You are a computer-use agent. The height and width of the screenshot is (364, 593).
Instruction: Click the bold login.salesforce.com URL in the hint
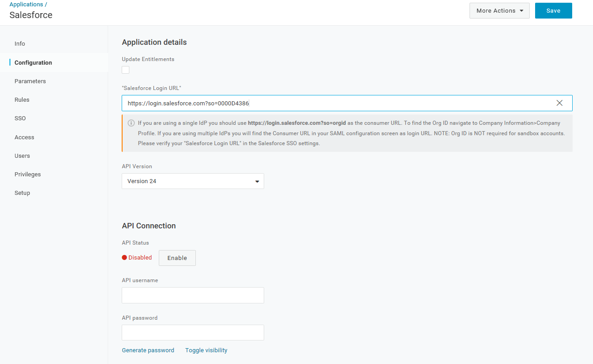(x=297, y=123)
